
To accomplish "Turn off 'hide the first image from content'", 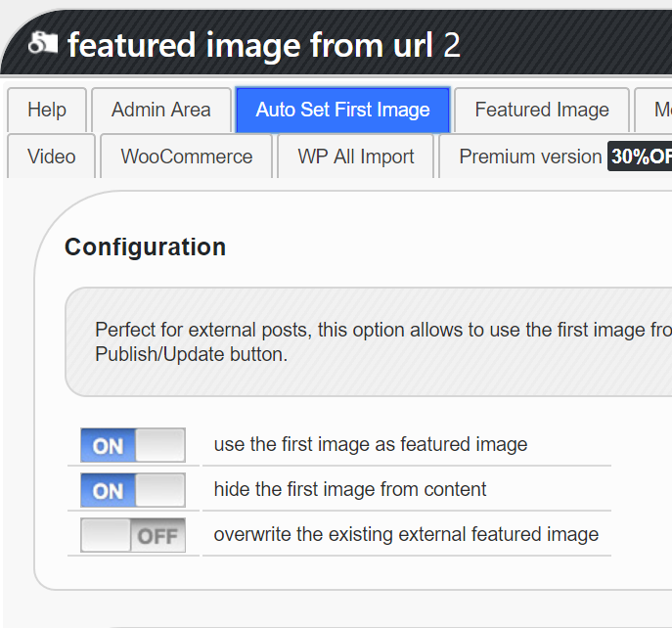I will coord(133,490).
